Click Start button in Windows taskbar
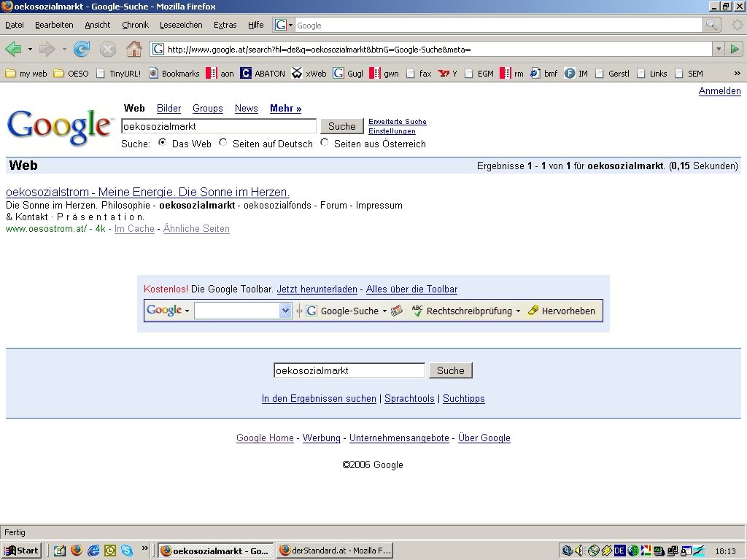Viewport: 747px width, 560px height. click(22, 551)
